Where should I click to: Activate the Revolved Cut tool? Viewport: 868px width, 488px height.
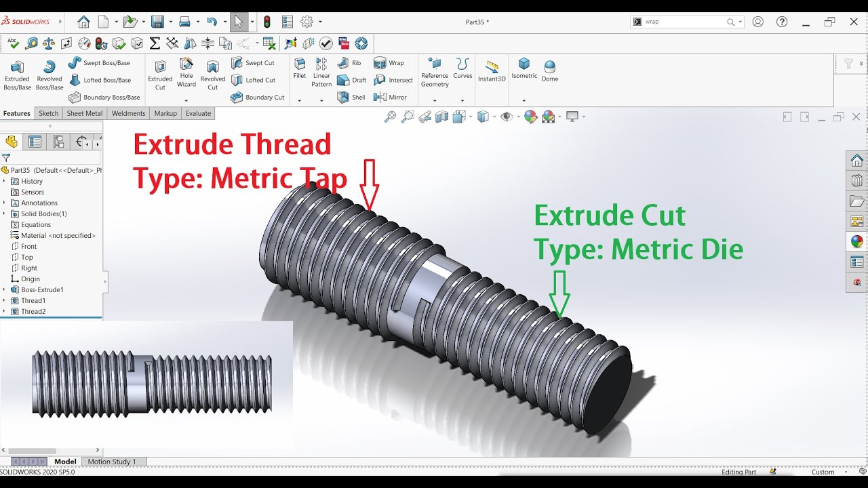212,75
